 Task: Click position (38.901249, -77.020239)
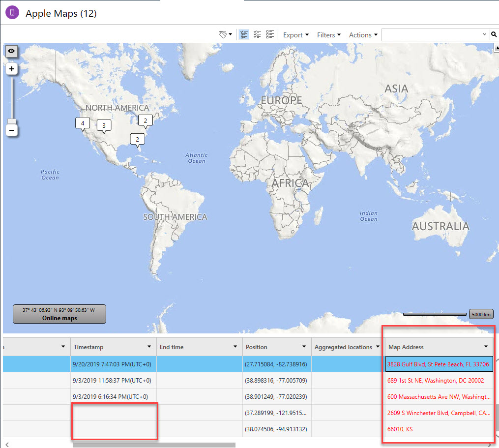(276, 397)
